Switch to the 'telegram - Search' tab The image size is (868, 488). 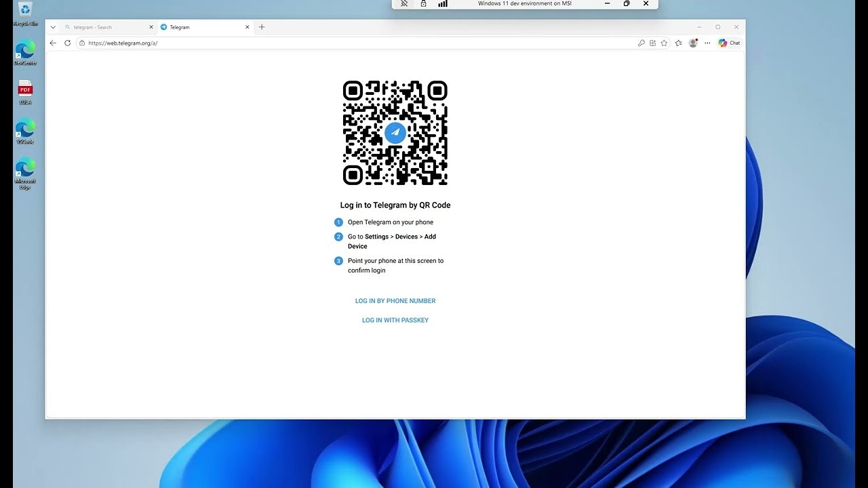click(x=107, y=27)
